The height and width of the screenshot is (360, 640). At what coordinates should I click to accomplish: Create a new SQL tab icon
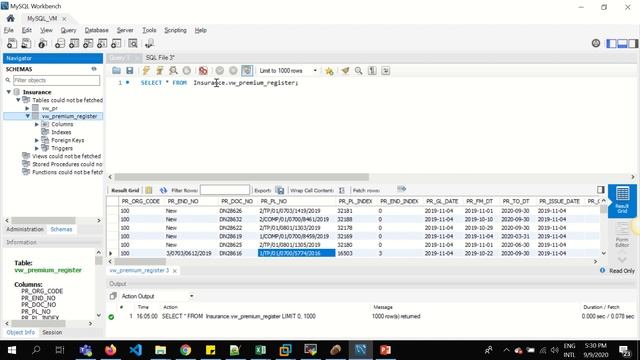pyautogui.click(x=12, y=43)
